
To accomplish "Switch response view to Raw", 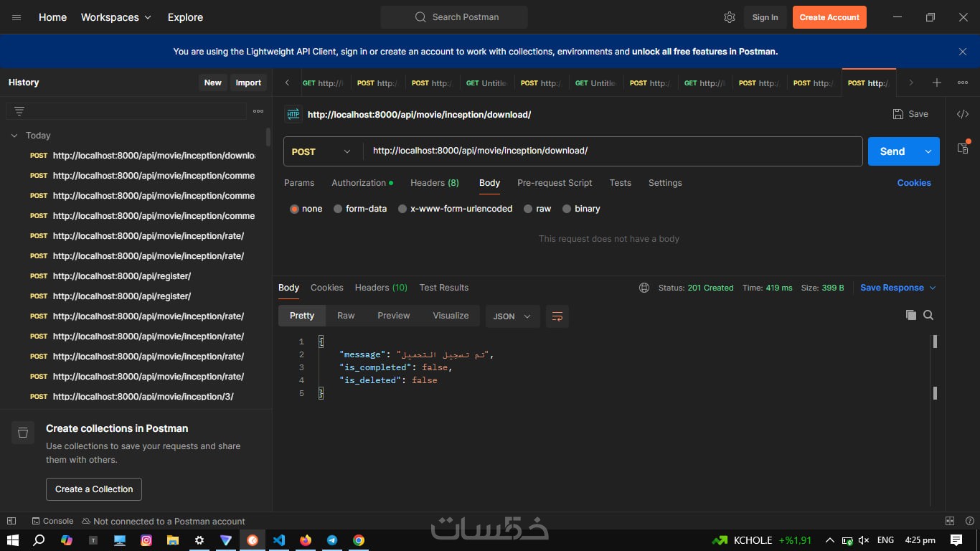I will coord(346,316).
